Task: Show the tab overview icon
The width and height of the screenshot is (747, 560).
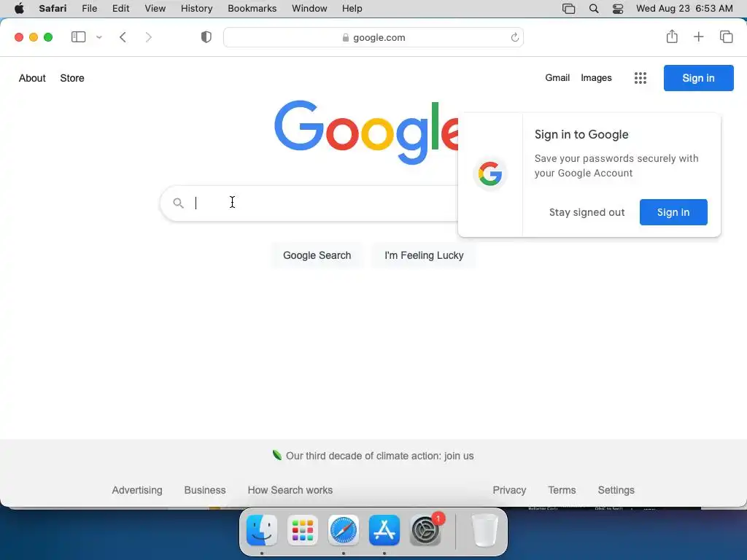Action: click(726, 36)
